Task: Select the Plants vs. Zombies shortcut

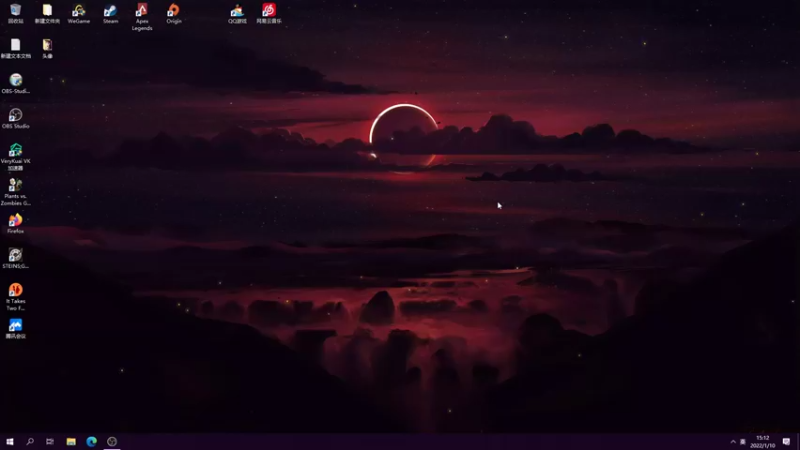Action: coord(16,191)
